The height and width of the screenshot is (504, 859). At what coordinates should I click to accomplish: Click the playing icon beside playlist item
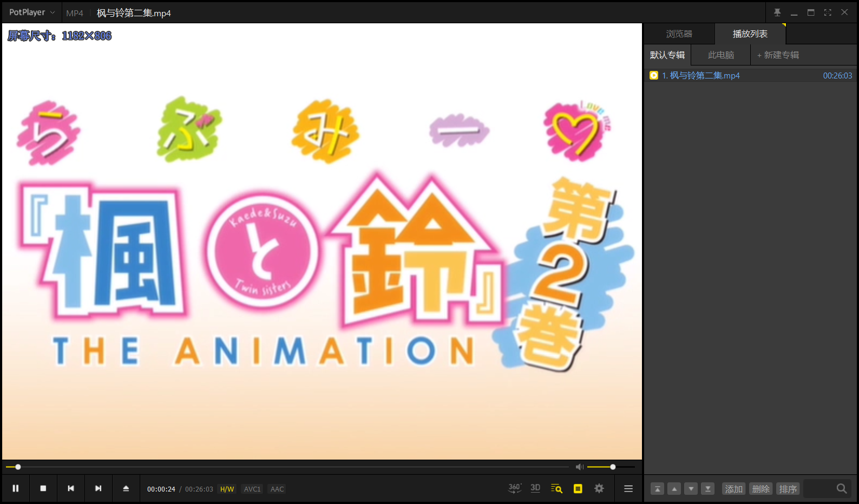(x=654, y=75)
